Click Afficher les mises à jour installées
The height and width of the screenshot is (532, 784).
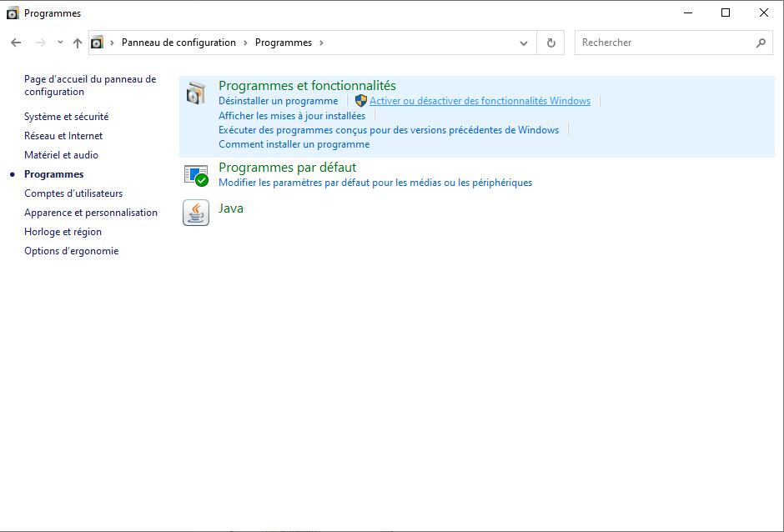click(291, 116)
